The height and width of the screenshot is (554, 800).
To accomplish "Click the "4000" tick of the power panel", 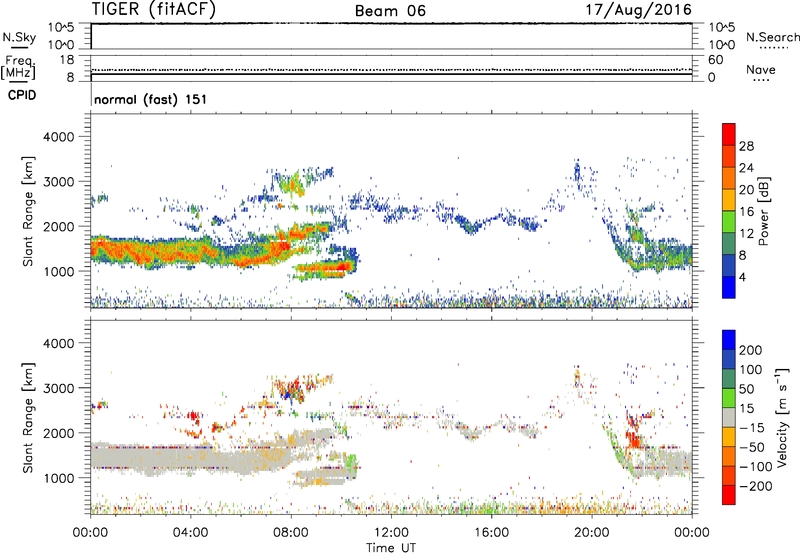I will pos(59,137).
